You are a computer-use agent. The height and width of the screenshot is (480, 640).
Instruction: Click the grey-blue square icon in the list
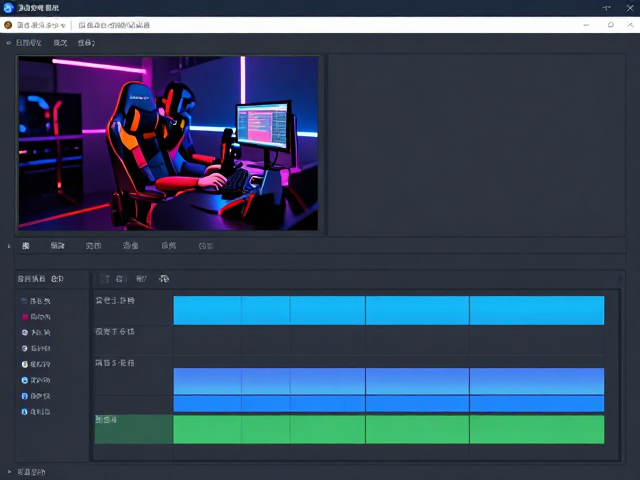[24, 301]
